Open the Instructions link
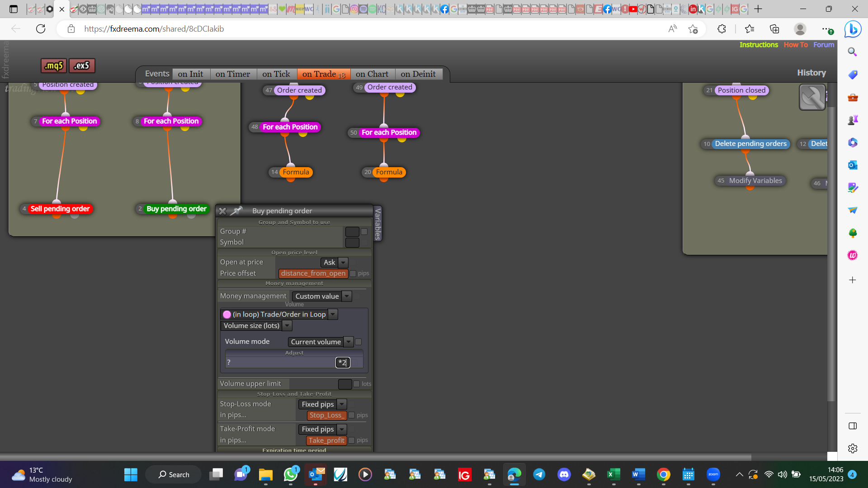 (x=759, y=45)
